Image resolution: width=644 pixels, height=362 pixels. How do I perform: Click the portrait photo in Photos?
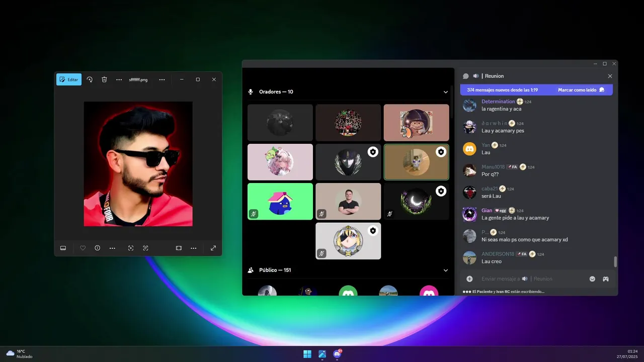tap(138, 164)
